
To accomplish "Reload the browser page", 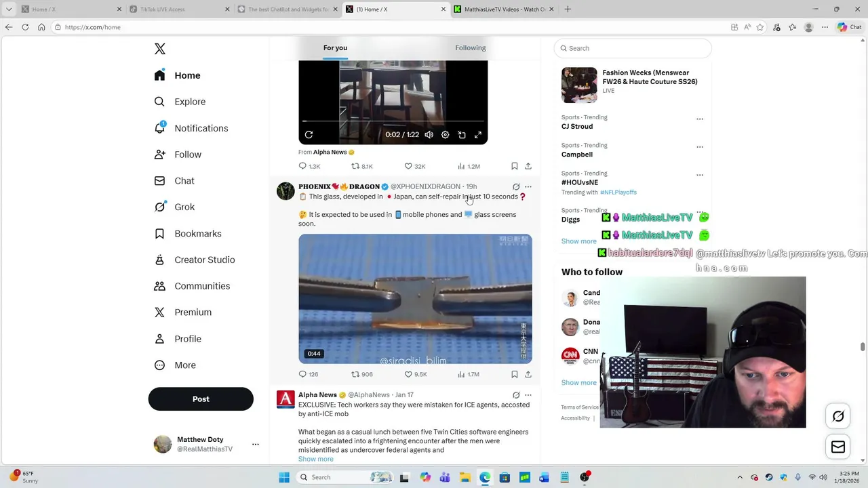I will pos(25,27).
